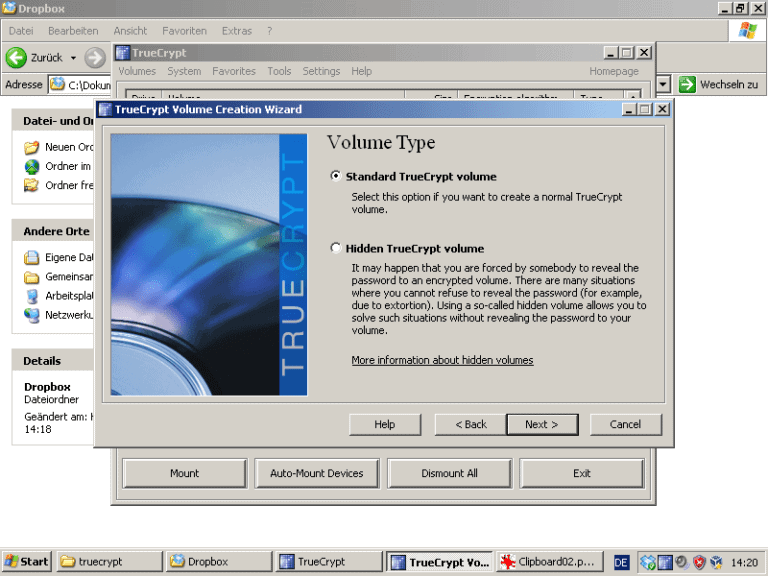This screenshot has height=576, width=768.
Task: Switch to Clipboard02 taskbar item
Action: (x=549, y=562)
